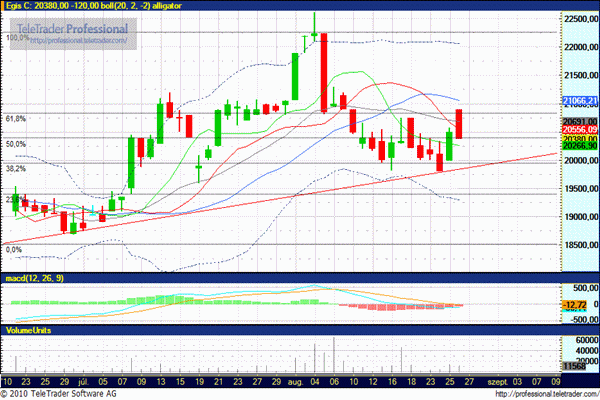Select the 38,2% Fibonacci level label
The image size is (600, 400).
click(x=14, y=169)
